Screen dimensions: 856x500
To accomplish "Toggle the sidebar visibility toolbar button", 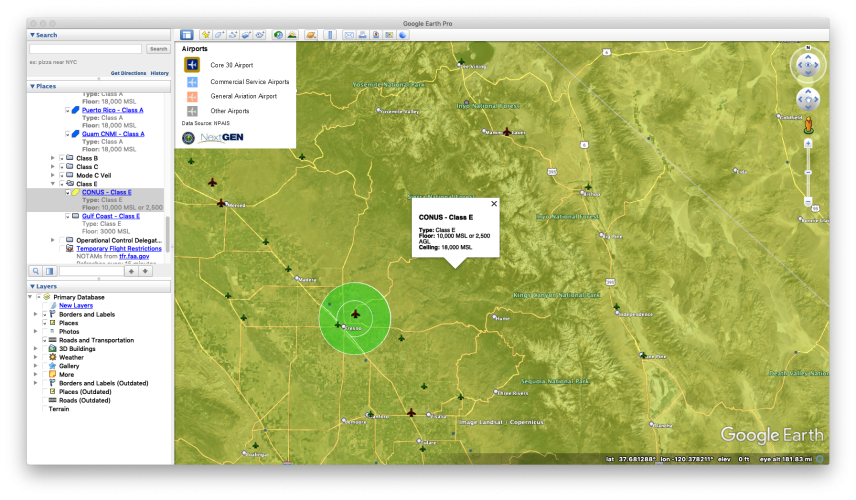I will pos(187,35).
